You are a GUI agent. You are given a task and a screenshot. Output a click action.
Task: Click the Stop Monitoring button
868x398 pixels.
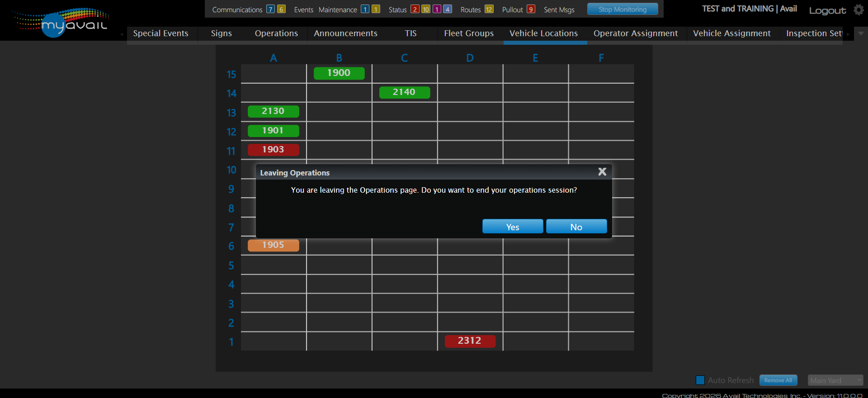pos(622,9)
